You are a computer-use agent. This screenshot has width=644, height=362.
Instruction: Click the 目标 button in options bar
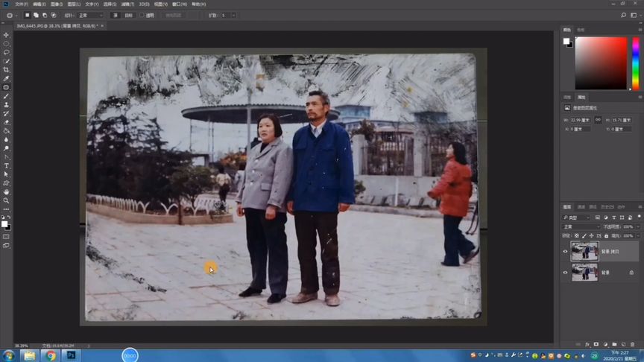[128, 15]
